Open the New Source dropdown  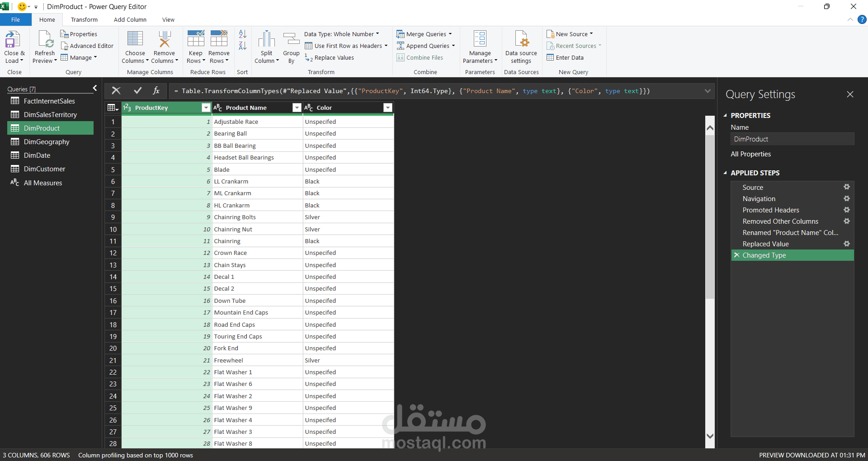[x=570, y=34]
